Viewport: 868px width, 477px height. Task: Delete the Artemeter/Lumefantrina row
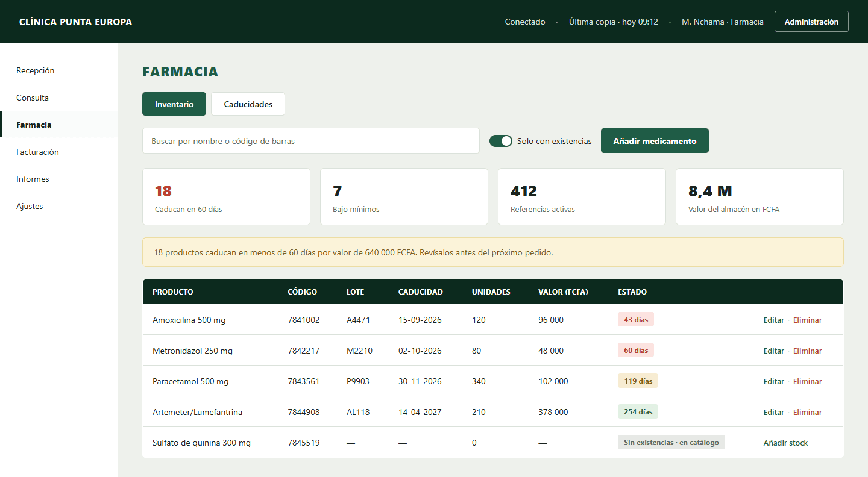pyautogui.click(x=807, y=412)
